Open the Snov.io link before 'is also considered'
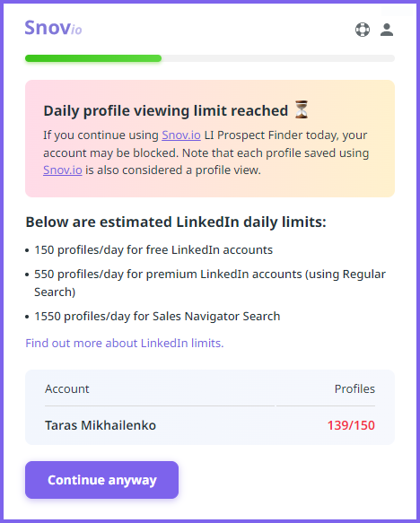The image size is (420, 523). tap(63, 170)
